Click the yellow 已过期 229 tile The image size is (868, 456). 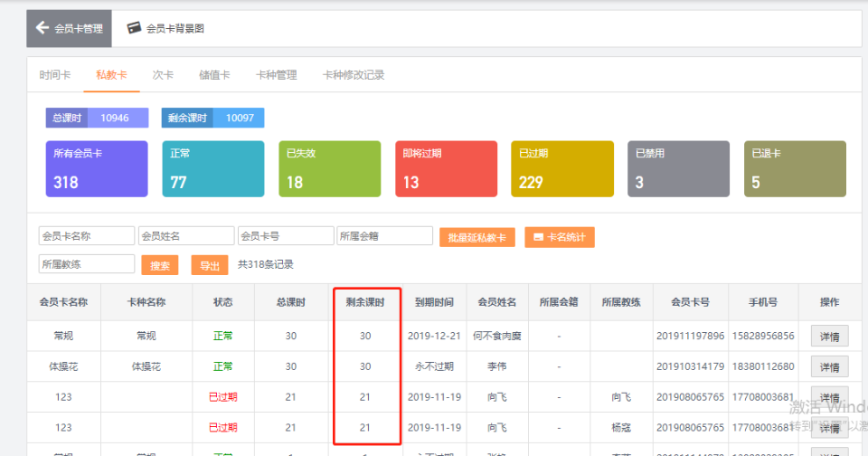click(x=561, y=169)
